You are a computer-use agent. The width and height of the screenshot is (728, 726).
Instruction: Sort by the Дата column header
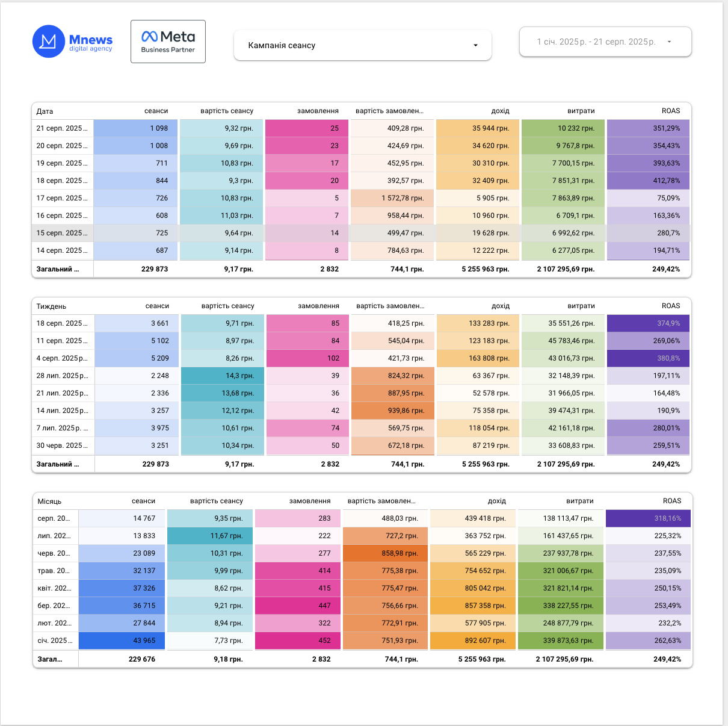pyautogui.click(x=45, y=111)
